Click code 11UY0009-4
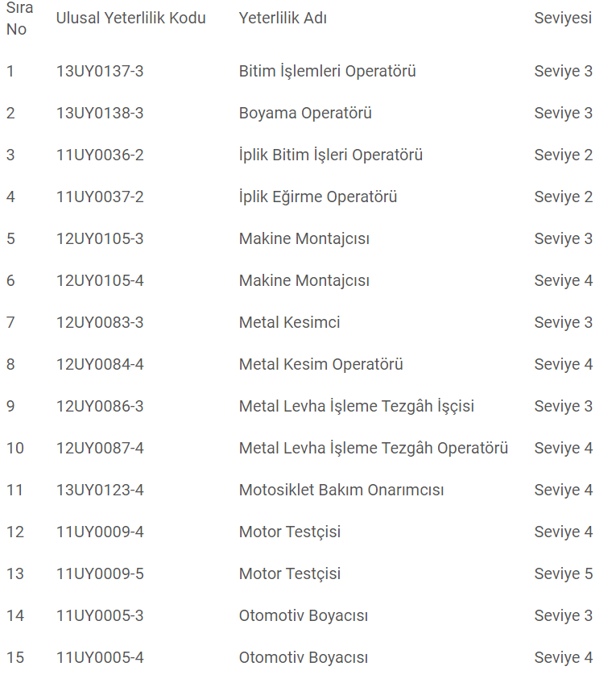This screenshot has width=616, height=683. (x=100, y=532)
